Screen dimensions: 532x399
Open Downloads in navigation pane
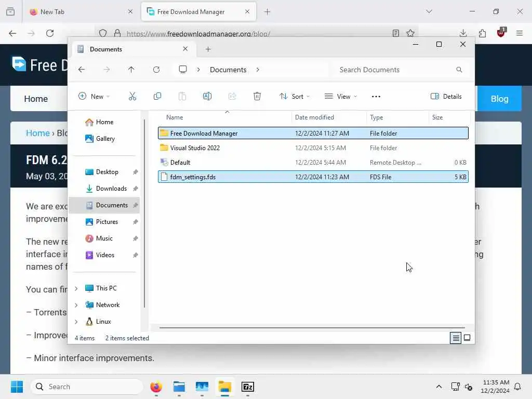click(x=111, y=189)
